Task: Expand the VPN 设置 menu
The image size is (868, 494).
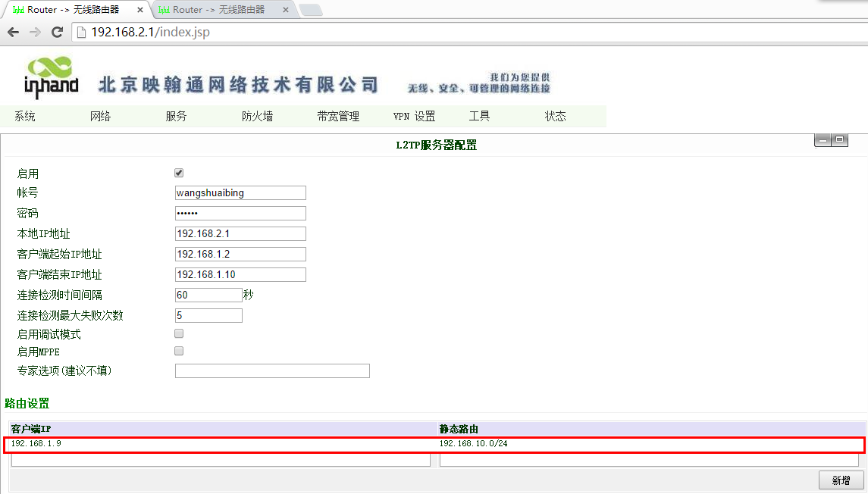Action: click(414, 117)
